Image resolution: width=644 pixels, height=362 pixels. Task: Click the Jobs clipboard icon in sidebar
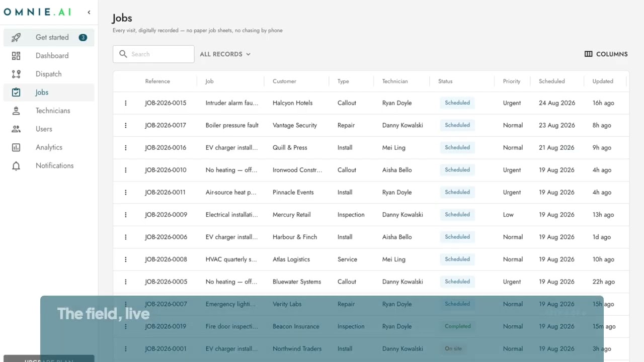click(16, 93)
